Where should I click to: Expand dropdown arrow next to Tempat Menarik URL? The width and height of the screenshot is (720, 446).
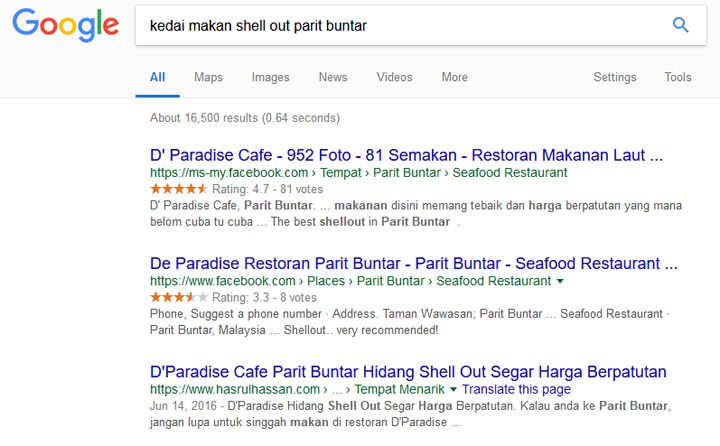(453, 390)
